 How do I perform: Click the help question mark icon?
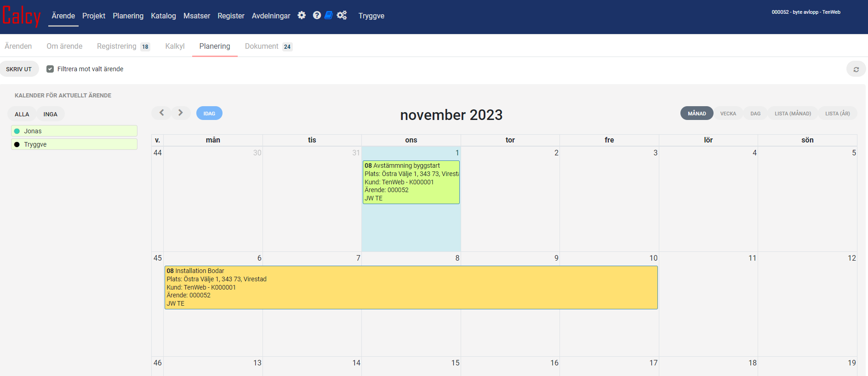(x=317, y=15)
